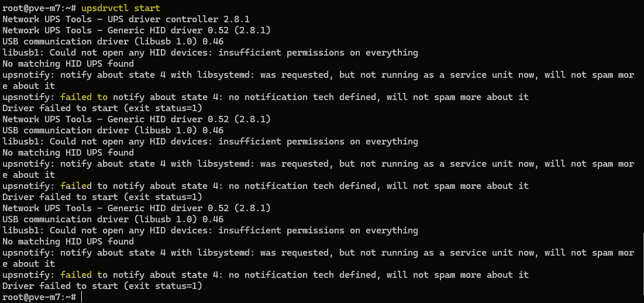The width and height of the screenshot is (644, 303).
Task: Click the last "USB communication driver" line
Action: pos(113,219)
